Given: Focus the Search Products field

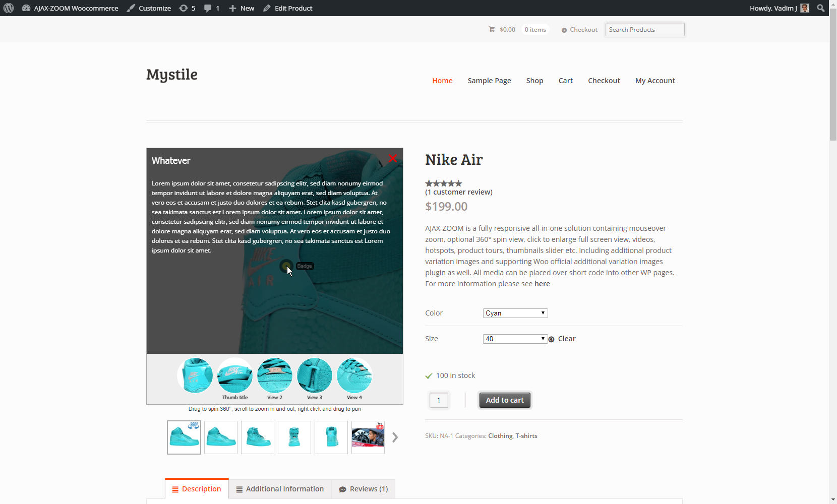Looking at the screenshot, I should click(x=645, y=30).
